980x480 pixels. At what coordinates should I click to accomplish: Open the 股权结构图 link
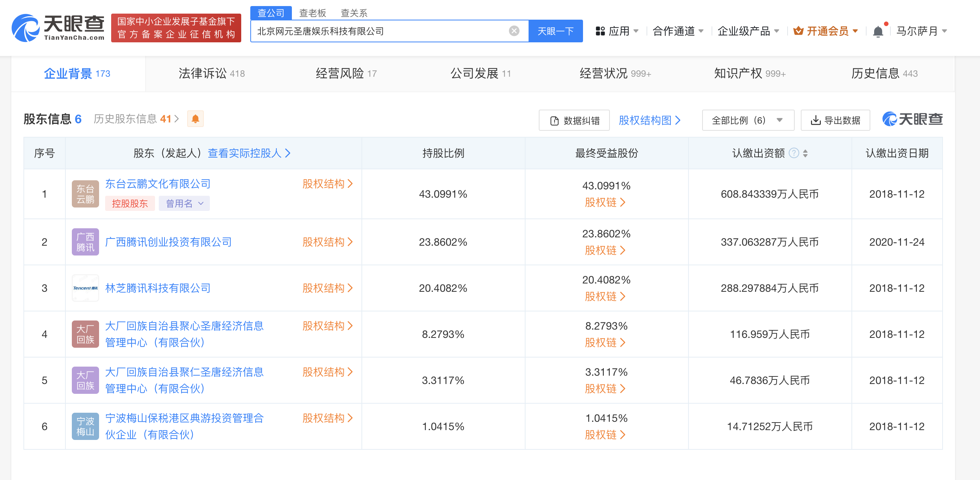(650, 120)
